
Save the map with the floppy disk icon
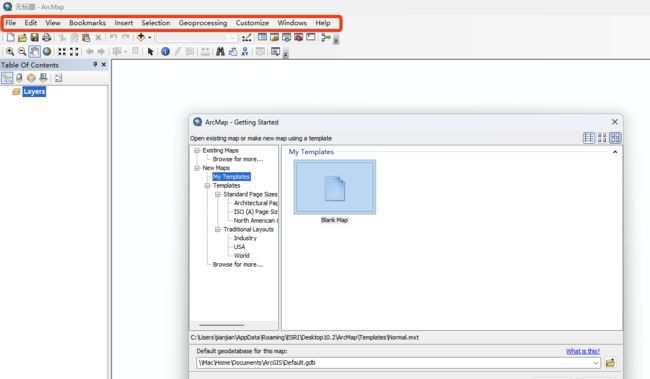pyautogui.click(x=34, y=37)
